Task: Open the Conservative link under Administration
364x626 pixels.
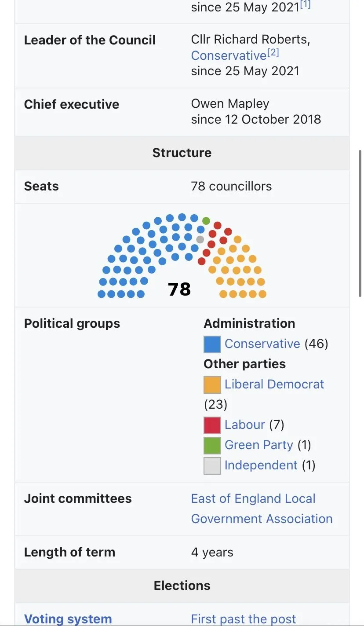Action: (262, 344)
